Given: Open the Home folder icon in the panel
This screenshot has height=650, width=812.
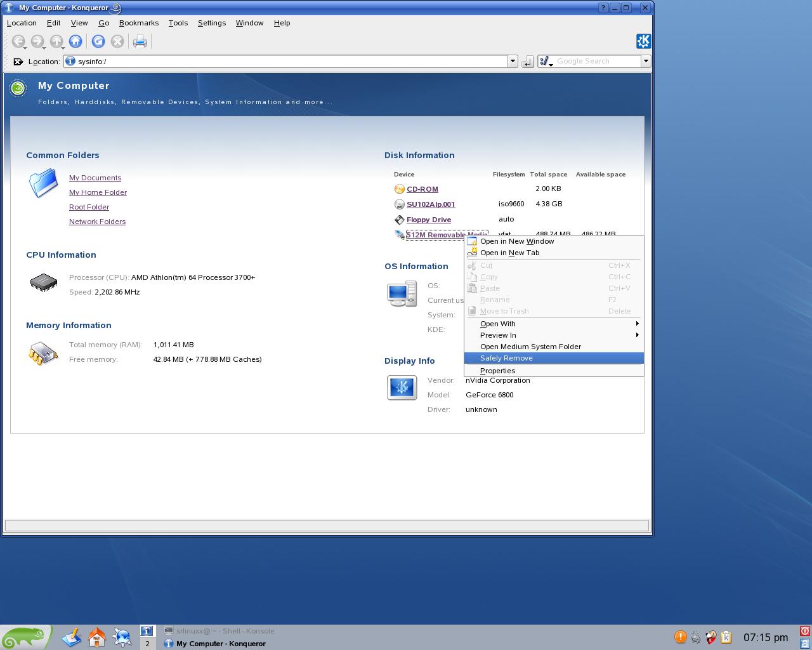Looking at the screenshot, I should (x=97, y=637).
